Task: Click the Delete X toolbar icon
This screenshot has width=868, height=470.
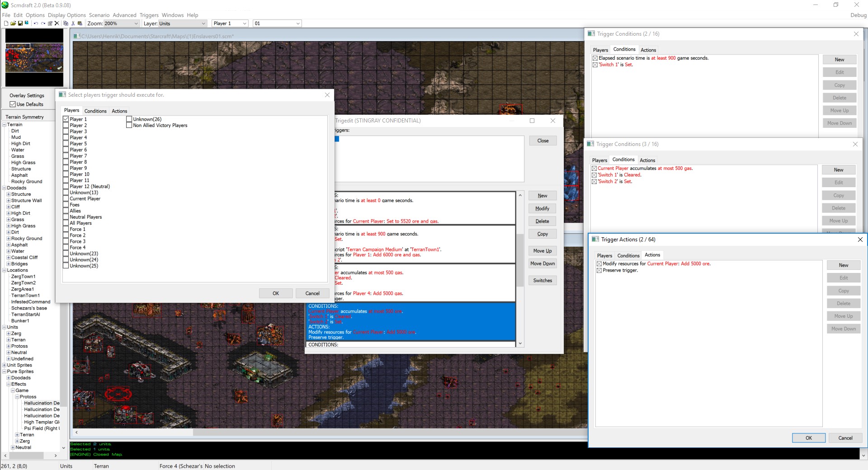Action: tap(57, 23)
